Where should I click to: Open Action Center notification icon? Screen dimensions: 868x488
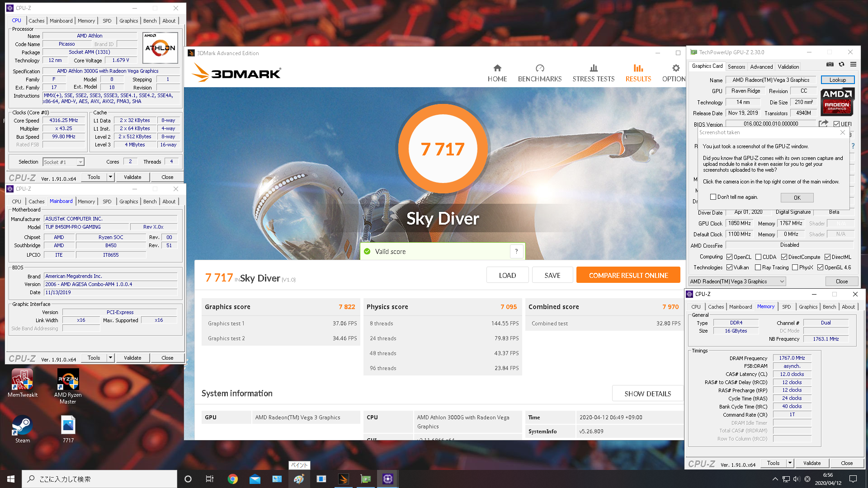pyautogui.click(x=853, y=479)
